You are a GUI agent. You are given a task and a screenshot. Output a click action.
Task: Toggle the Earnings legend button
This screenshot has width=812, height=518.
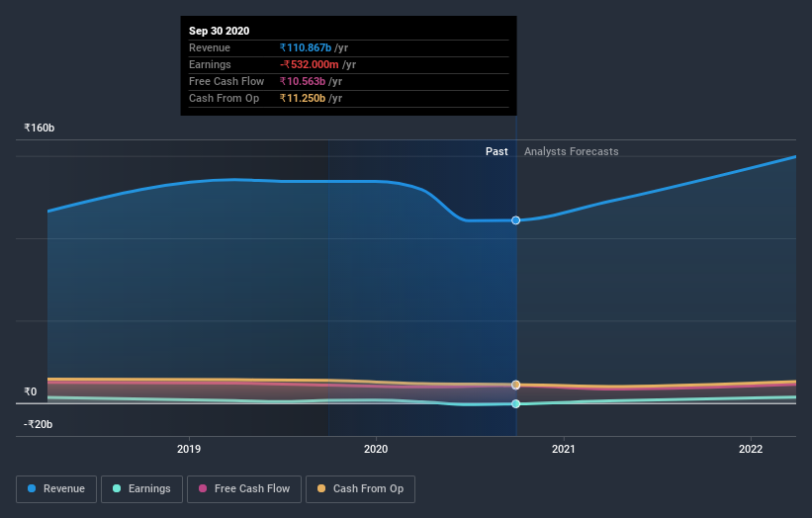[141, 489]
